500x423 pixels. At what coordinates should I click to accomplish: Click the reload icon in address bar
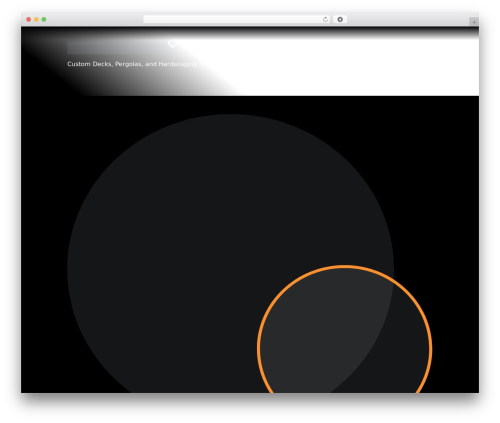(325, 20)
